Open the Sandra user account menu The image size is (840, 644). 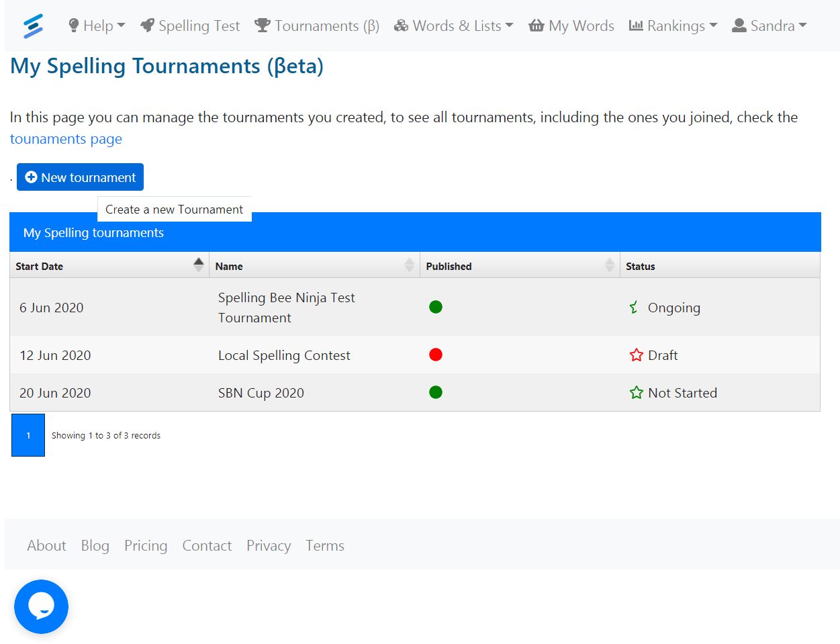pyautogui.click(x=769, y=26)
